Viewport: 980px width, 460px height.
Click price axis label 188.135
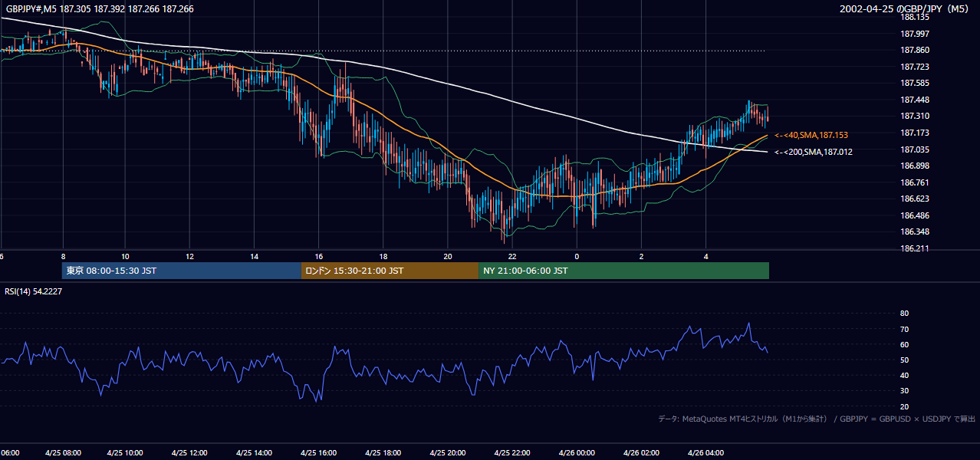(x=914, y=17)
